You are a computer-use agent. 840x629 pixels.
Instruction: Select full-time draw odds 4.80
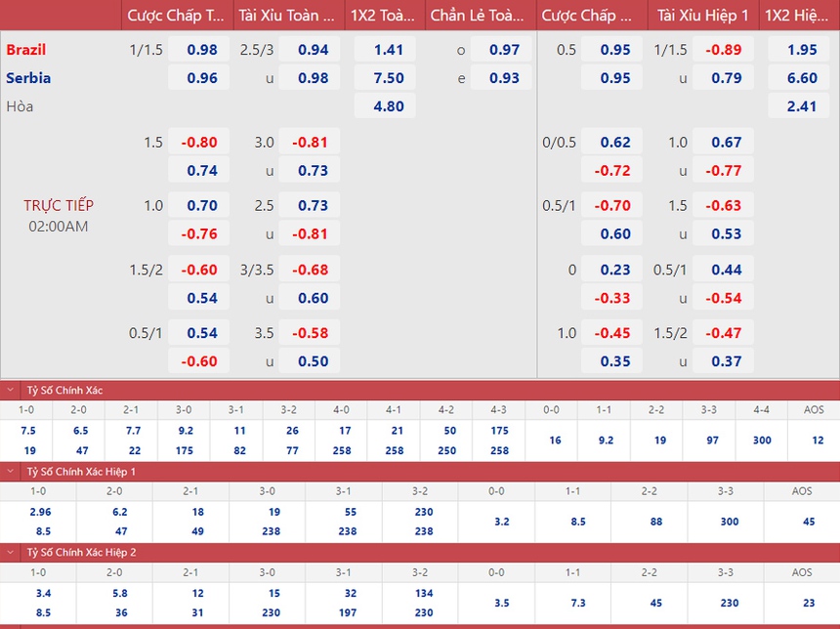pyautogui.click(x=388, y=106)
